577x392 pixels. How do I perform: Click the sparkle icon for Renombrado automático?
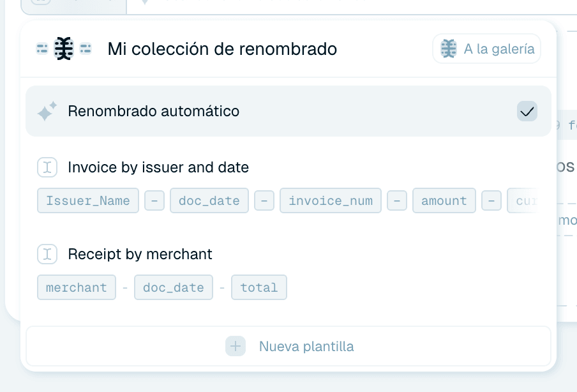point(47,111)
